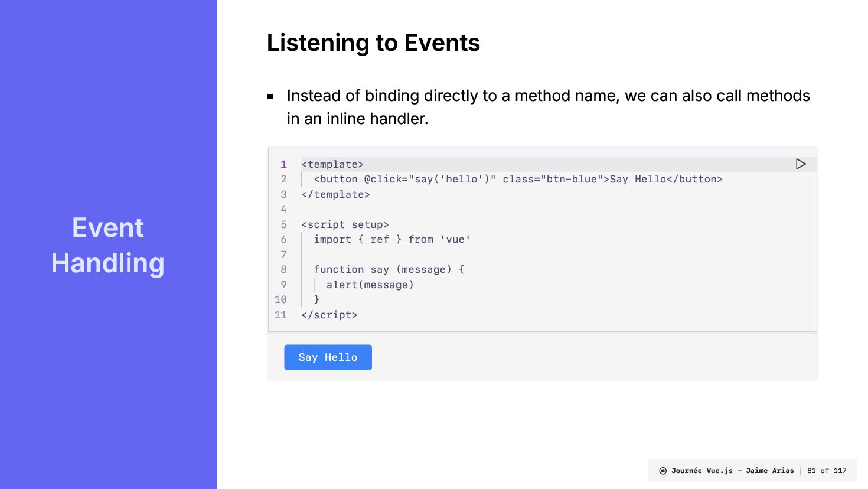
Task: Place cursor on '<template>' code line 1
Action: pos(332,164)
